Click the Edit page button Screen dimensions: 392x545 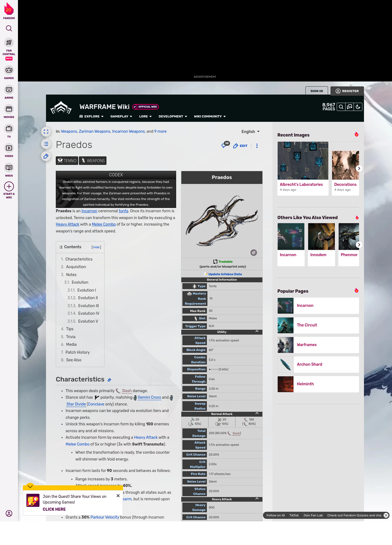[240, 146]
